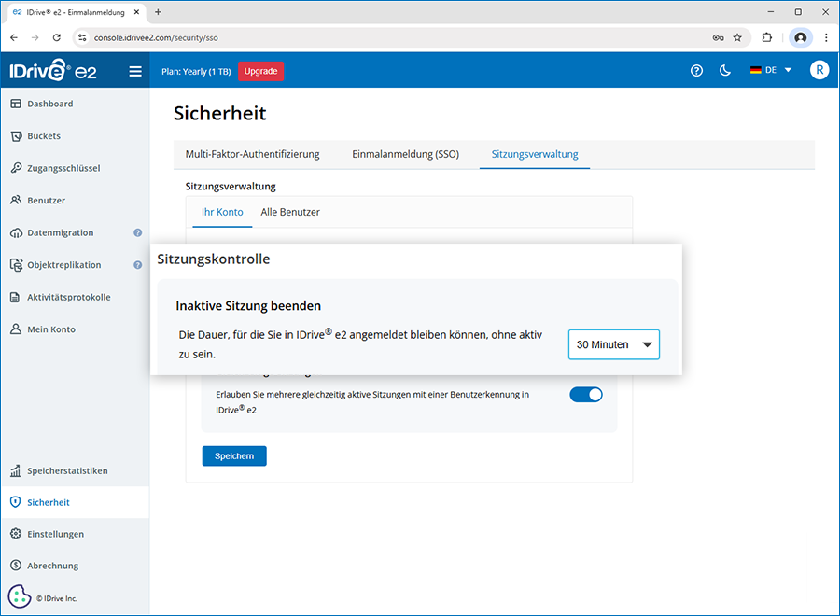Switch to Multi-Faktor-Authentifizierung tab
Viewport: 840px width, 616px height.
point(253,154)
